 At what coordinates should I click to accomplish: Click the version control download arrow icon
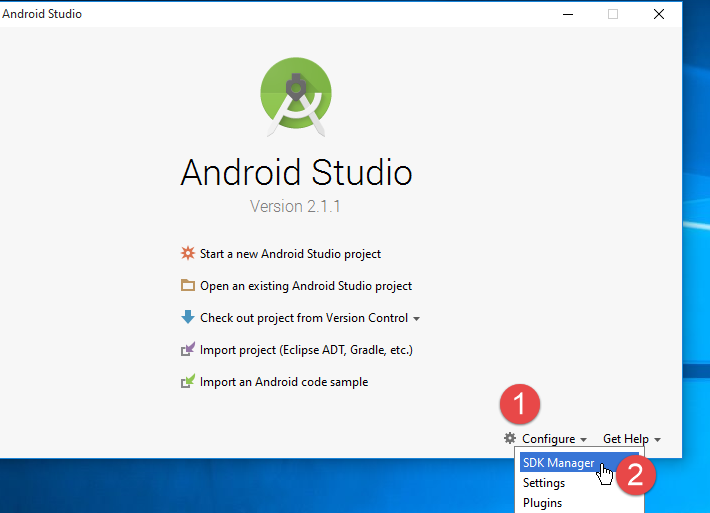[x=187, y=318]
